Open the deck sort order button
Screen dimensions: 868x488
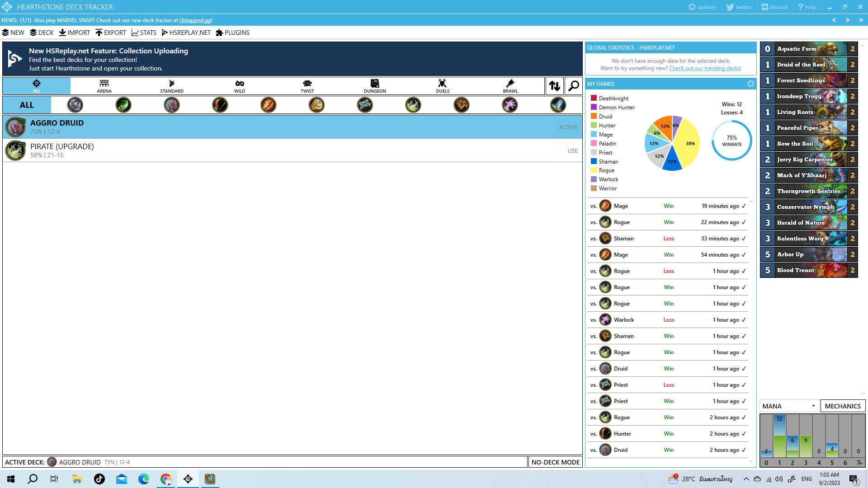[x=555, y=86]
